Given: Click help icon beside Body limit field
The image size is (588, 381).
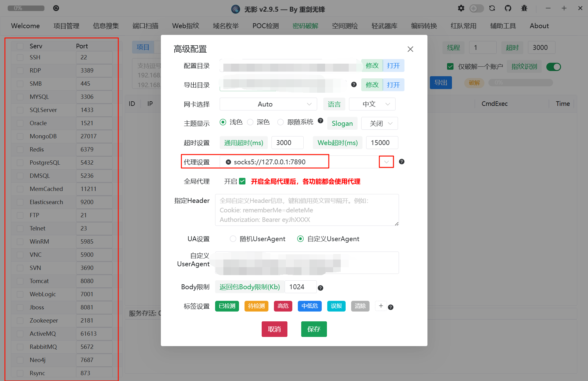Looking at the screenshot, I should click(x=321, y=288).
